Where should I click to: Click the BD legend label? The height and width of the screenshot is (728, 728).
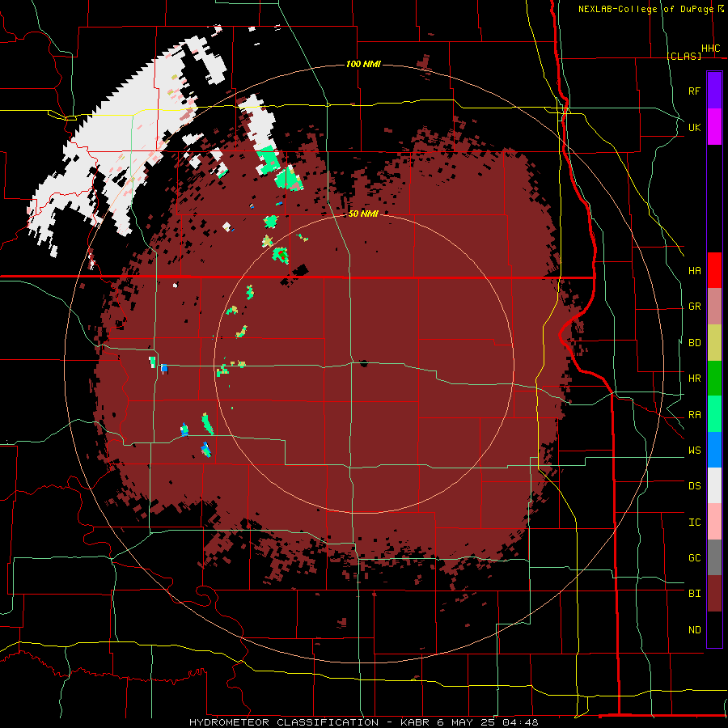pyautogui.click(x=694, y=343)
